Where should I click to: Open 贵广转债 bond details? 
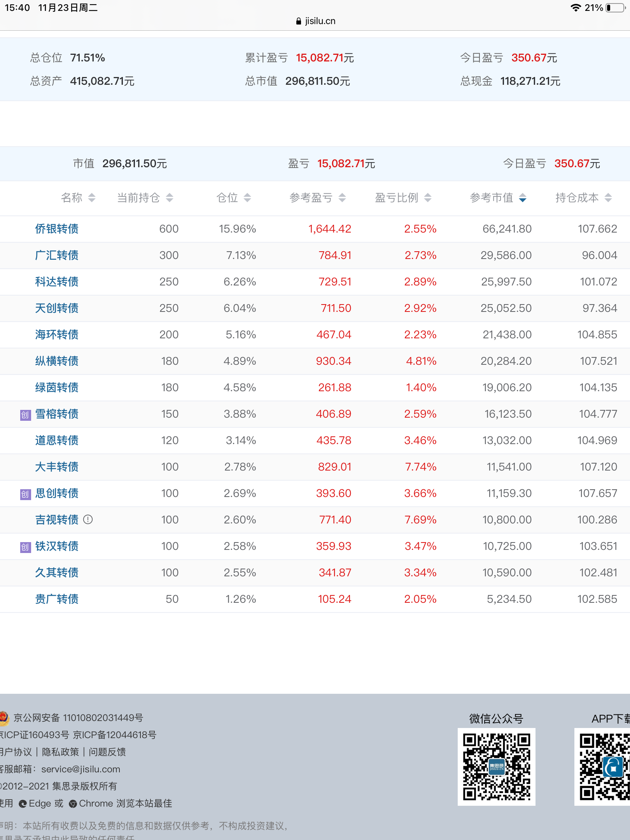click(x=57, y=599)
